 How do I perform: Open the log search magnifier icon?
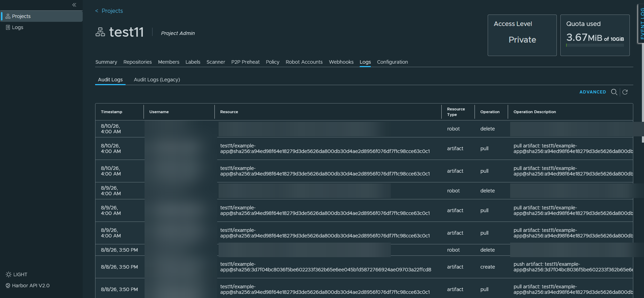614,92
